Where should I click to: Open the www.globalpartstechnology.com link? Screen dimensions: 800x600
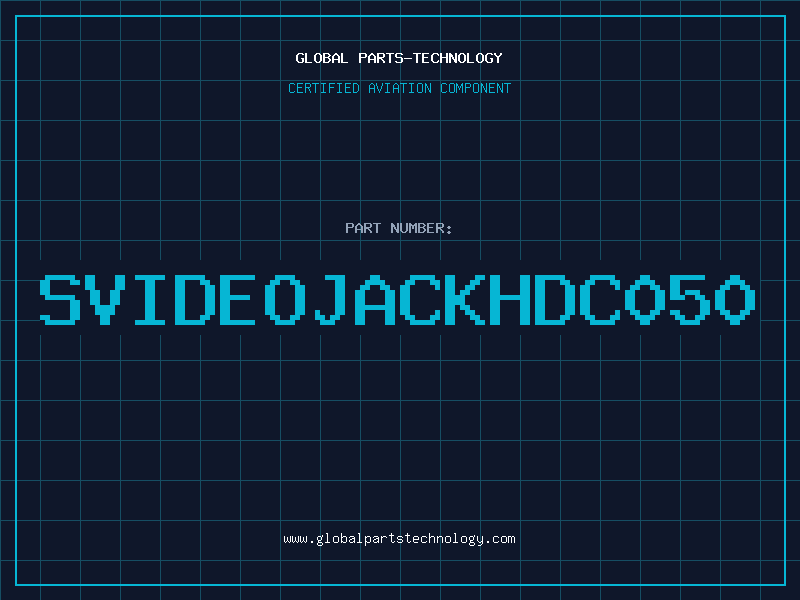(399, 539)
